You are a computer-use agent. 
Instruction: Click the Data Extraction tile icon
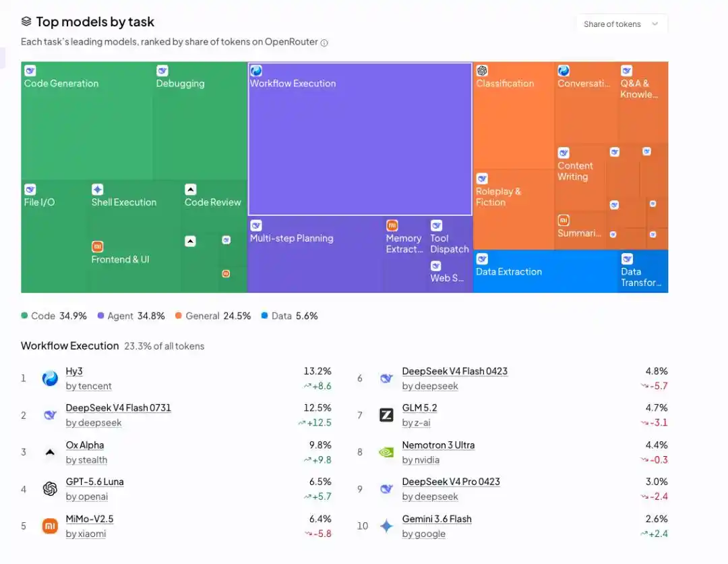(482, 259)
